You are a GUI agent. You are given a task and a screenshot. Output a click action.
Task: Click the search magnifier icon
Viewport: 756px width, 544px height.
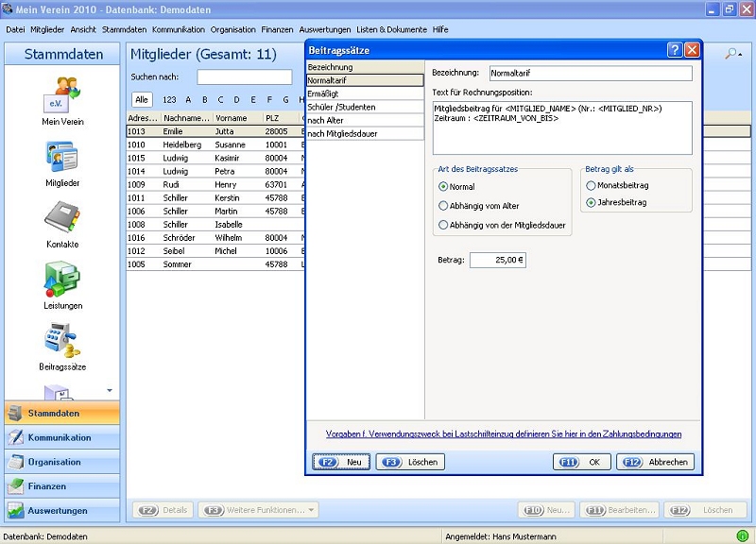point(731,55)
